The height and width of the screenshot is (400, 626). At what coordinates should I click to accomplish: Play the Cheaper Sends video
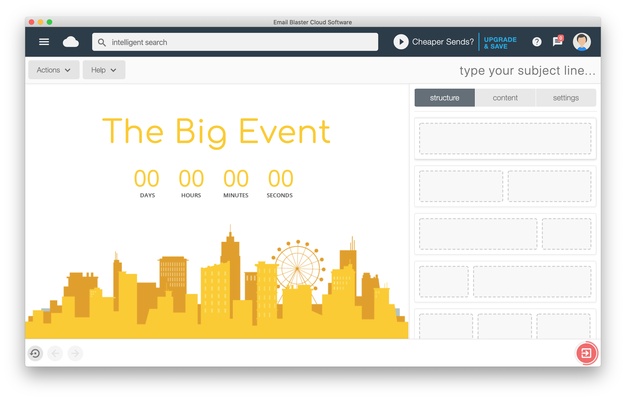tap(401, 42)
